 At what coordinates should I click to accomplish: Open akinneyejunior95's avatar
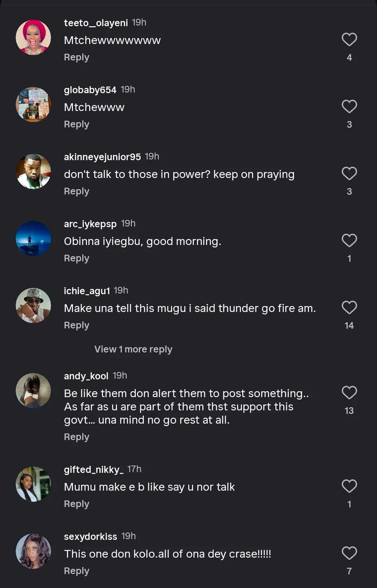[34, 171]
